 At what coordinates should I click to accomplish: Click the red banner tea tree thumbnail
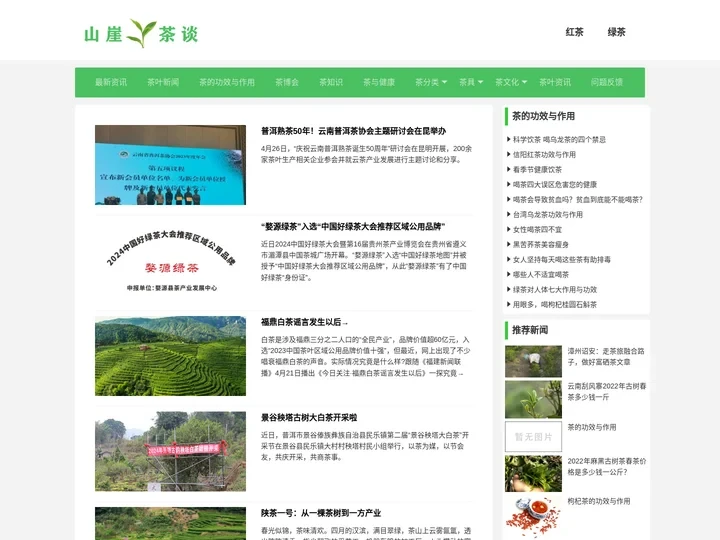[x=170, y=451]
